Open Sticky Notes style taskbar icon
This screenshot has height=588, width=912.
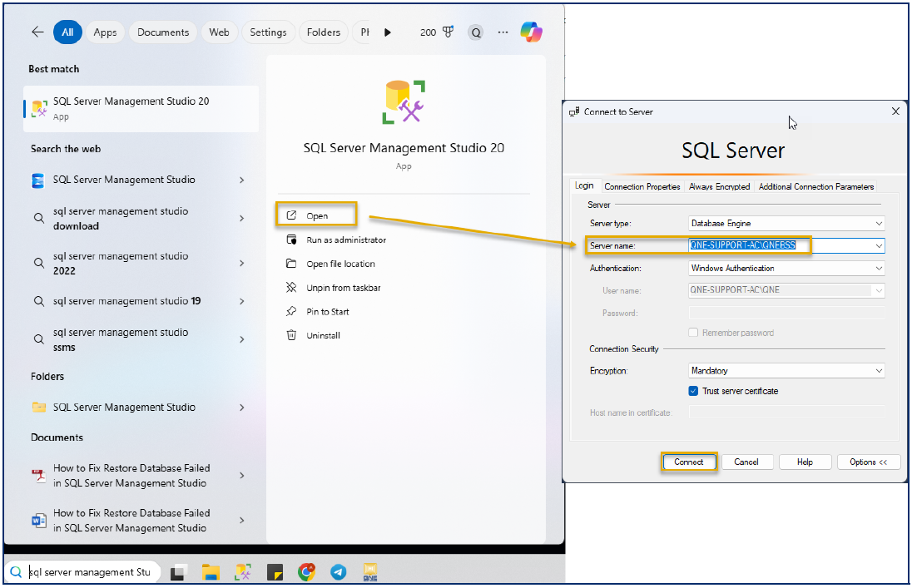point(275,572)
